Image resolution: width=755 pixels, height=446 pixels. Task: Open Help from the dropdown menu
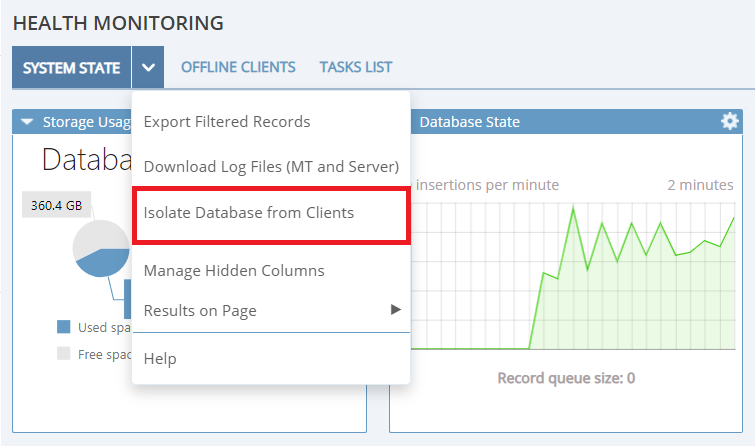[160, 358]
